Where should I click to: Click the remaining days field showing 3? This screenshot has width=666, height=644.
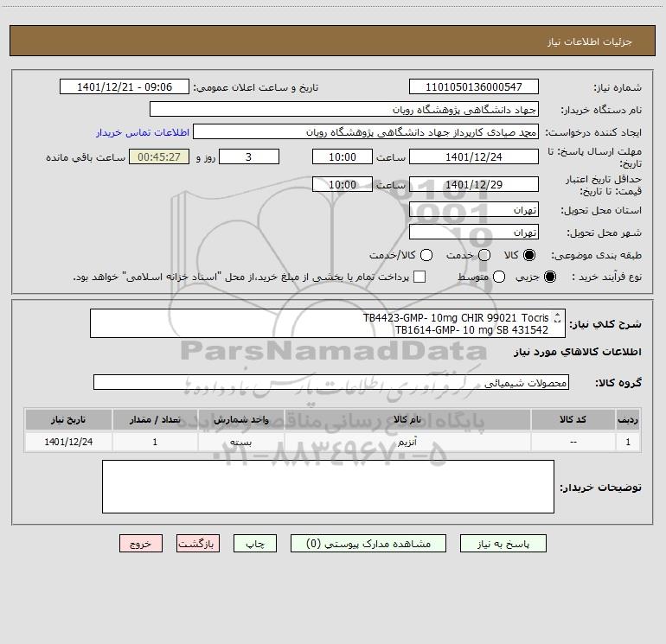(x=249, y=156)
